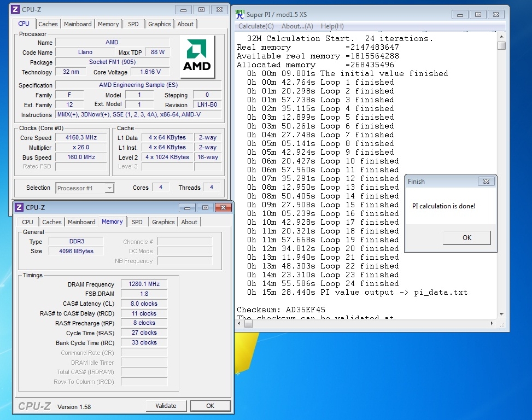
Task: Click the CPU-Z Version 1.58 label
Action: 74,407
